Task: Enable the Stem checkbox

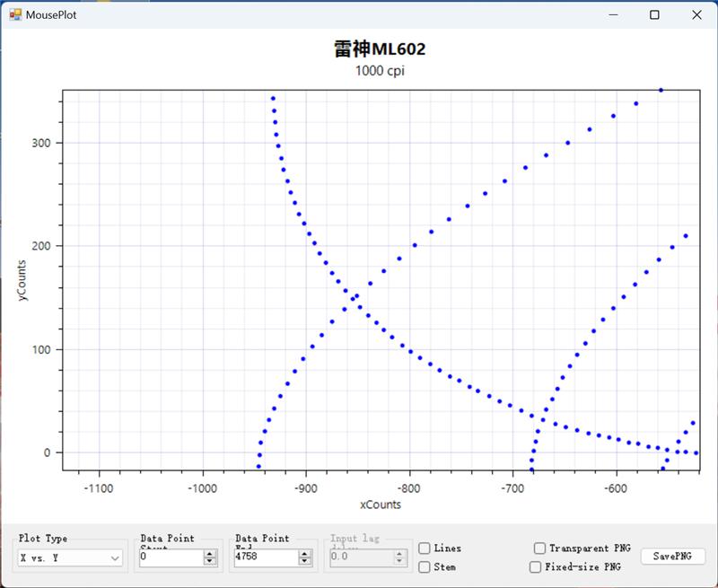Action: click(x=425, y=566)
